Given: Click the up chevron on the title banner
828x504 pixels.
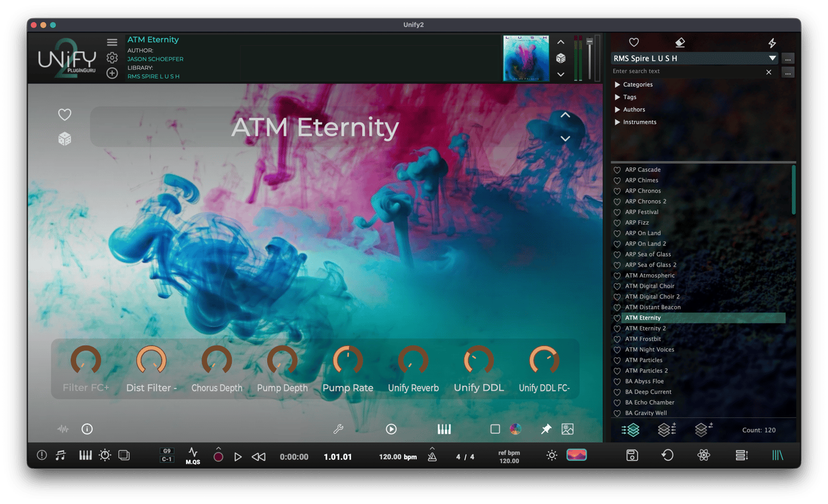Looking at the screenshot, I should pyautogui.click(x=565, y=115).
